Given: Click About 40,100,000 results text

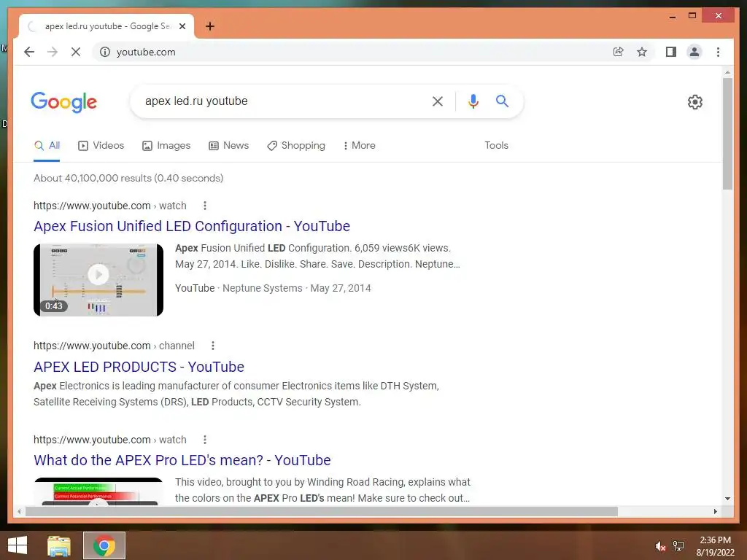Looking at the screenshot, I should point(128,178).
